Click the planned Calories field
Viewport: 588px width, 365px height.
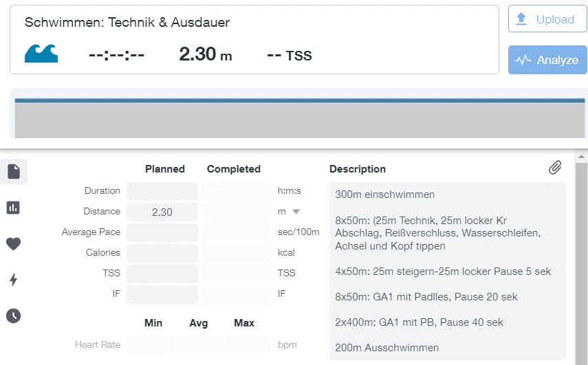click(162, 254)
